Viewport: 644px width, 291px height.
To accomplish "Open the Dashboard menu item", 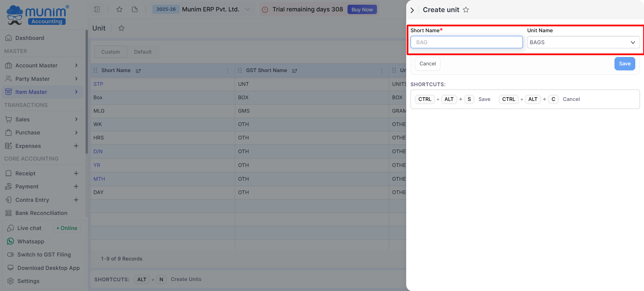I will point(30,38).
